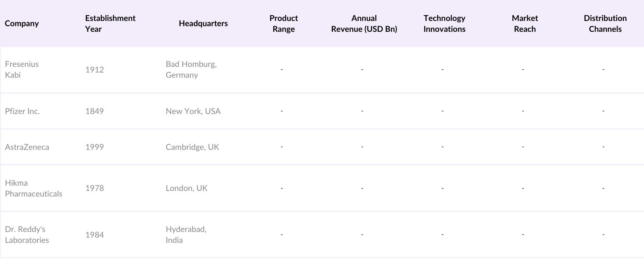This screenshot has height=263, width=644.
Task: Click the 1912 establishment year cell
Action: tap(95, 70)
